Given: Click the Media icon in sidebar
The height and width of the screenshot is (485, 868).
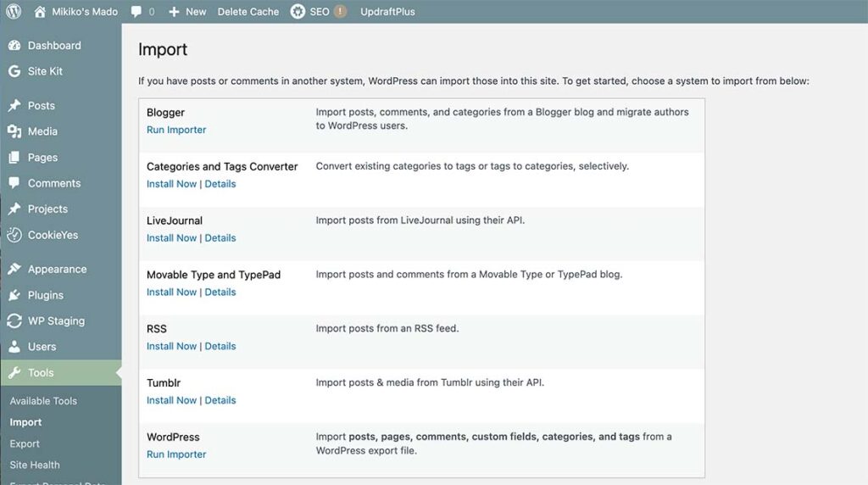Looking at the screenshot, I should pos(14,131).
